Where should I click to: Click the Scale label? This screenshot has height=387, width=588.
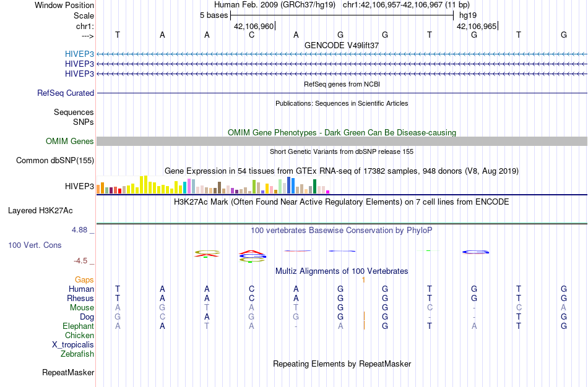click(84, 15)
